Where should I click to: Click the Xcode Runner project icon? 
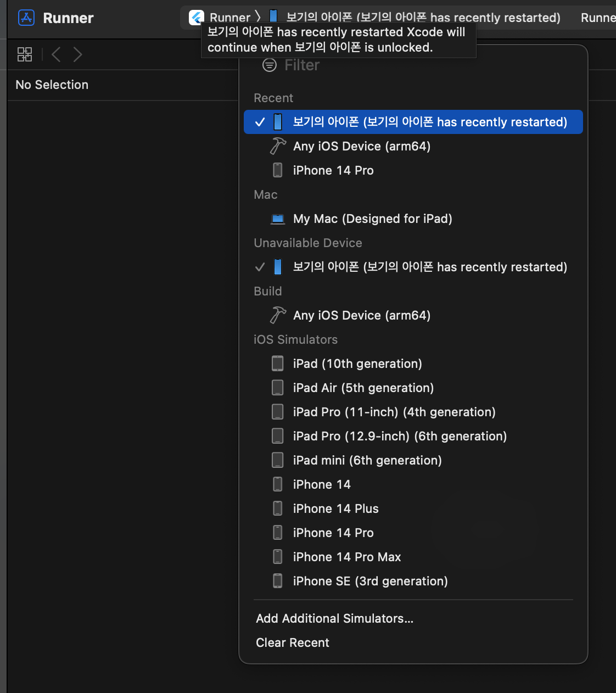click(x=26, y=18)
